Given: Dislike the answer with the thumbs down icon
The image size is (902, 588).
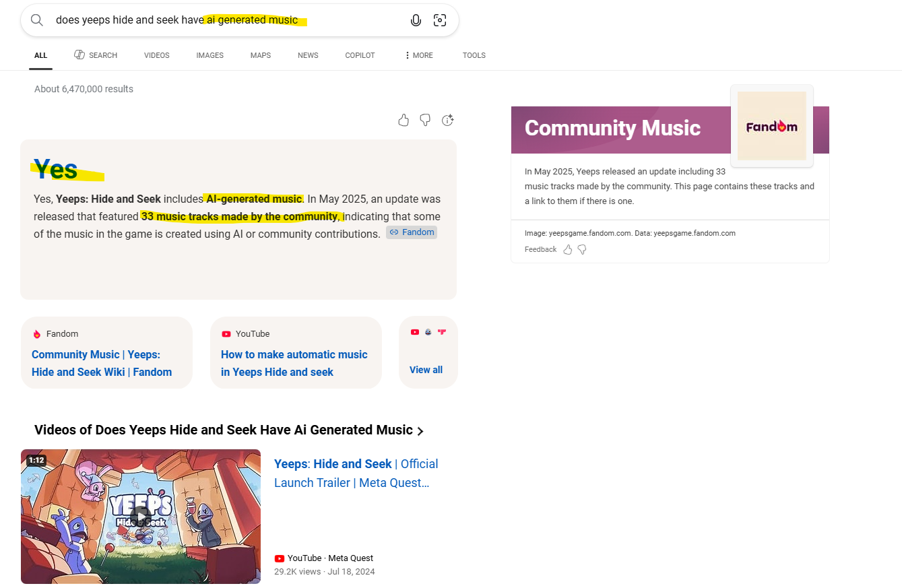Looking at the screenshot, I should click(425, 120).
